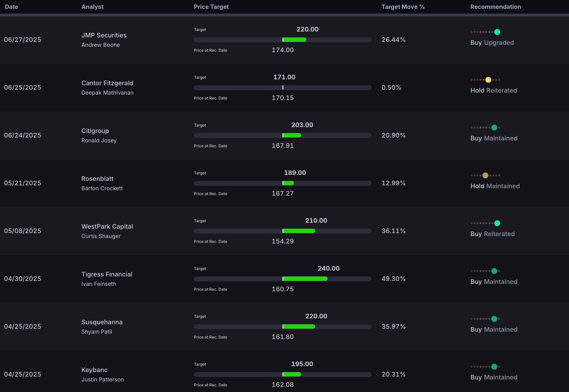Open analyst Justin Patterson's profile
Viewport: 569px width, 392px height.
(102, 379)
